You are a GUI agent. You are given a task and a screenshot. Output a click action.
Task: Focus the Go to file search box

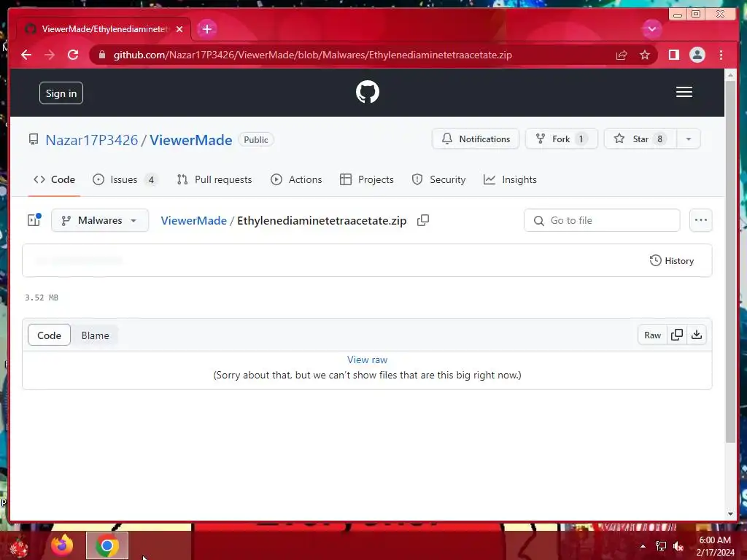click(602, 220)
